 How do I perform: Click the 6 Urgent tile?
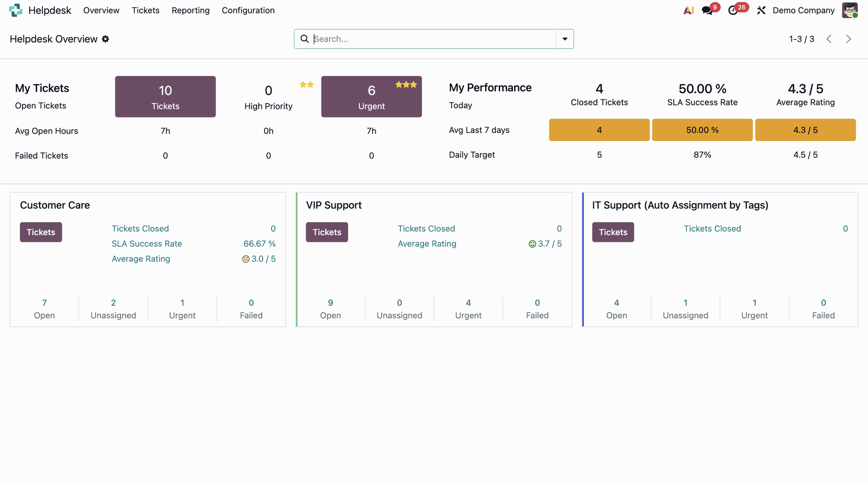pyautogui.click(x=372, y=97)
